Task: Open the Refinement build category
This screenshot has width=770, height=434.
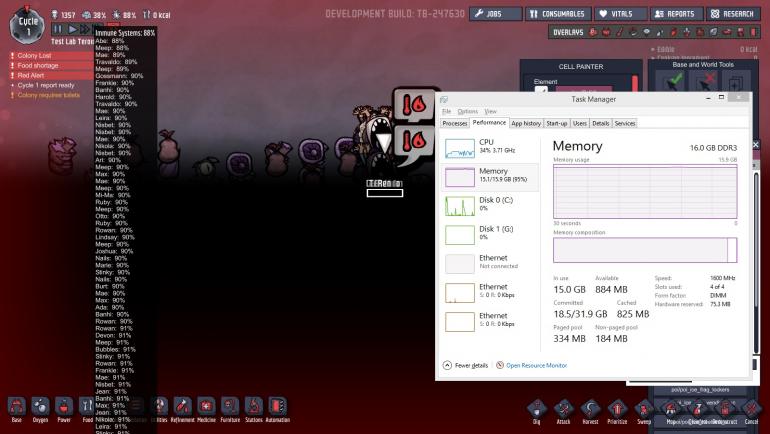Action: [182, 409]
